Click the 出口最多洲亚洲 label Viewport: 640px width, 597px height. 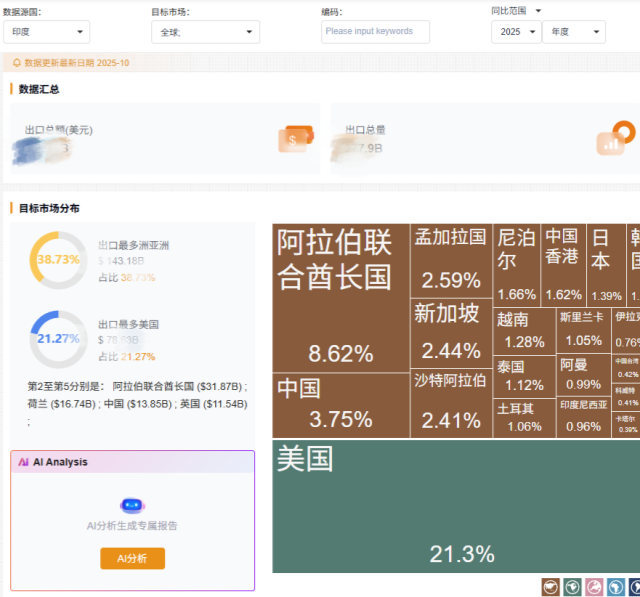click(x=133, y=245)
